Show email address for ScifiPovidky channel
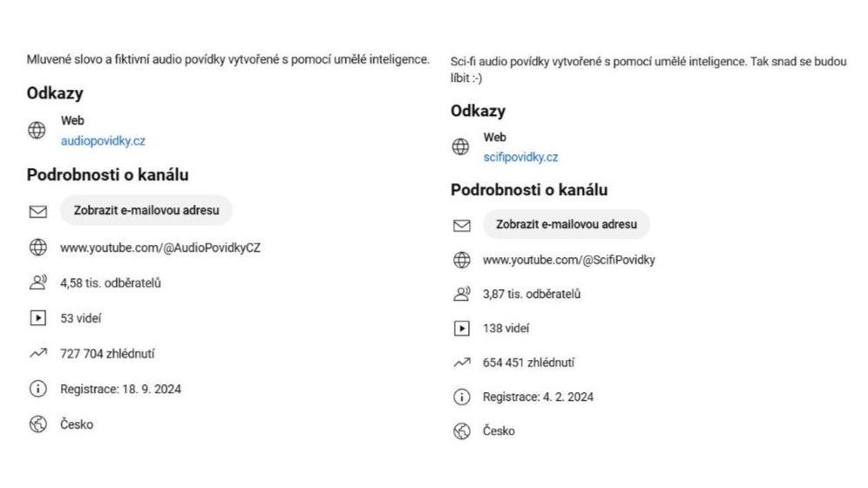Screen dimensions: 868x488 (566, 225)
